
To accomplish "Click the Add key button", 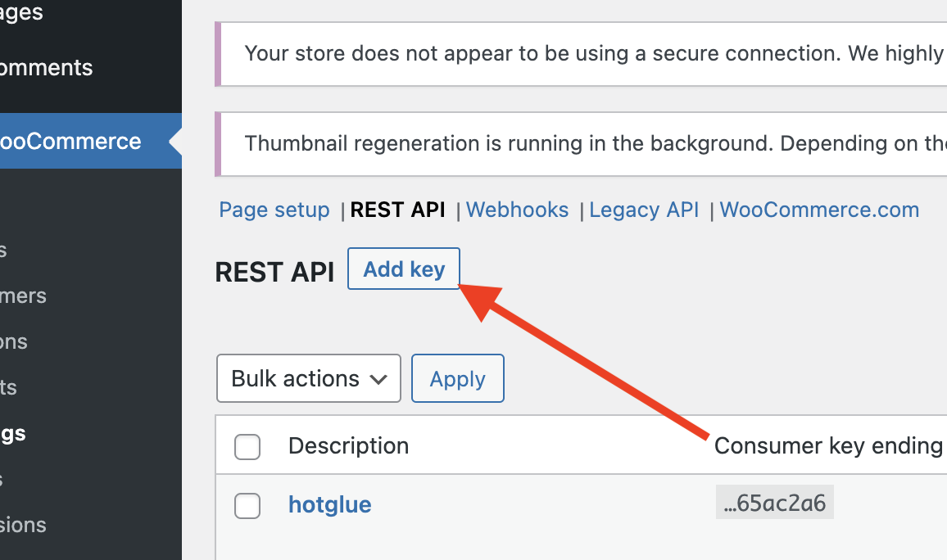I will (x=403, y=269).
